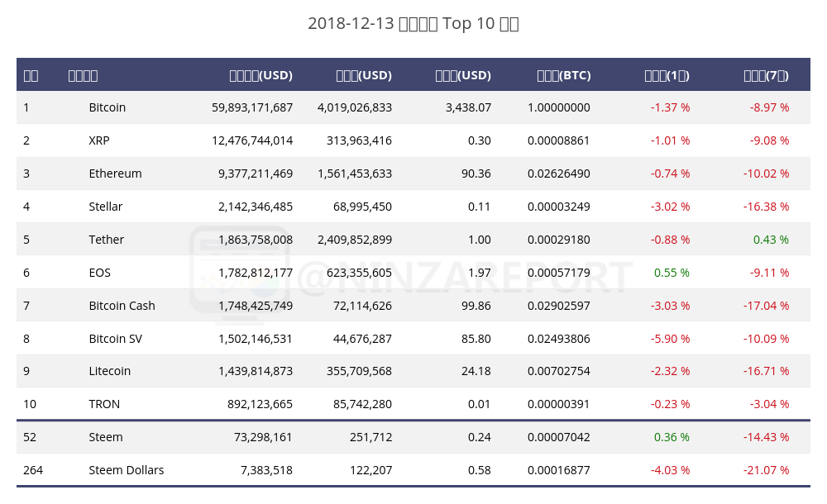Click Litecoin volume value 355,709,568

tap(359, 371)
